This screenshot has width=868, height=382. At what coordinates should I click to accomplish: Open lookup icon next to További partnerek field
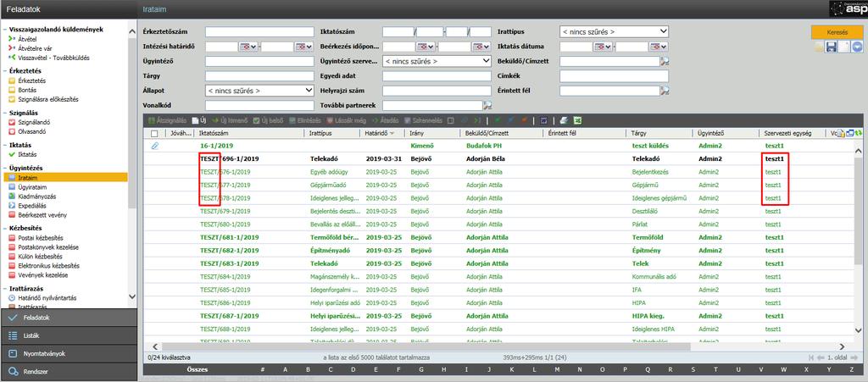click(x=487, y=105)
